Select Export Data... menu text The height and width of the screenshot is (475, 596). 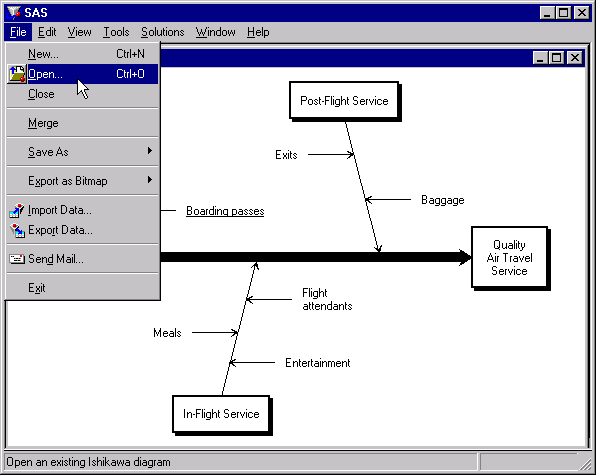60,230
